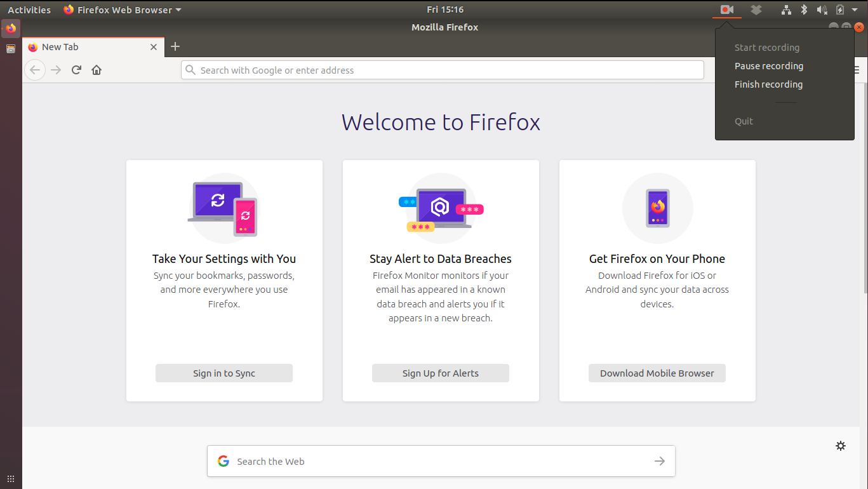Open the Files app in the dock
The image size is (868, 489).
coord(11,49)
